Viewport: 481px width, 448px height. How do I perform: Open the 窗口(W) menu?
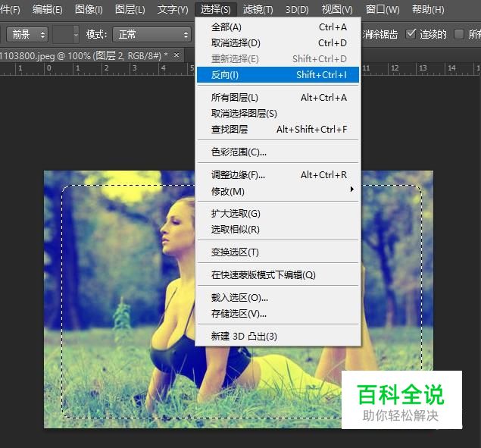coord(383,10)
